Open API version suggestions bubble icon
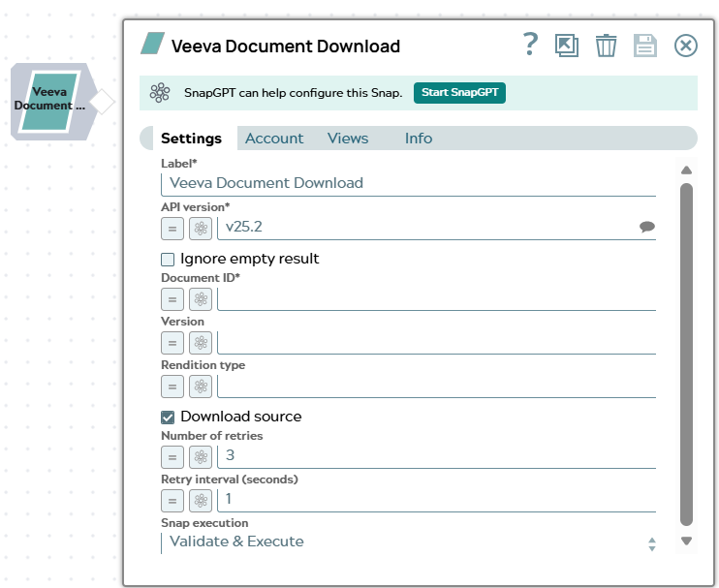The image size is (719, 588). pos(647,227)
